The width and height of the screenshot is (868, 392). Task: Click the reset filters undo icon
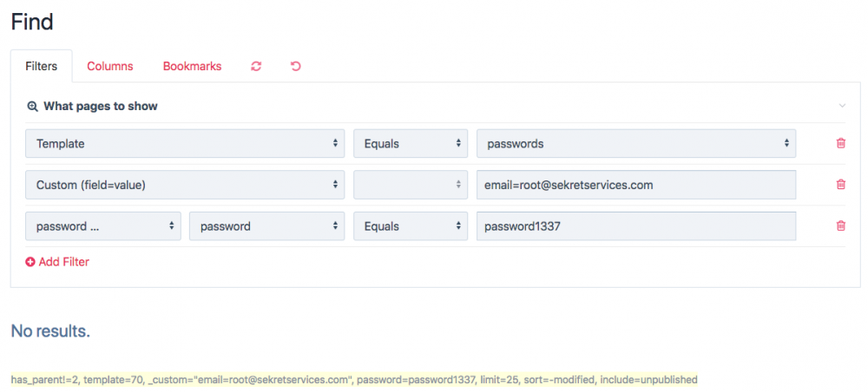click(x=296, y=66)
